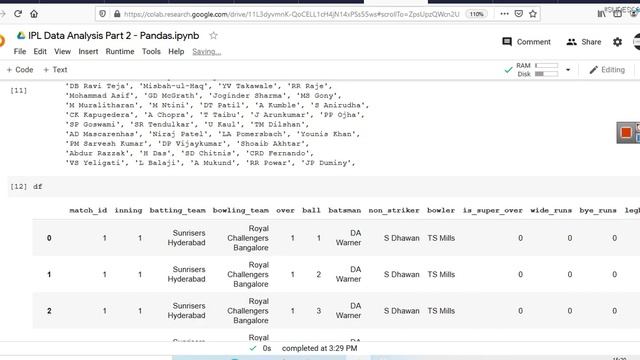Click the match_id column header
This screenshot has height=360, width=640.
88,210
